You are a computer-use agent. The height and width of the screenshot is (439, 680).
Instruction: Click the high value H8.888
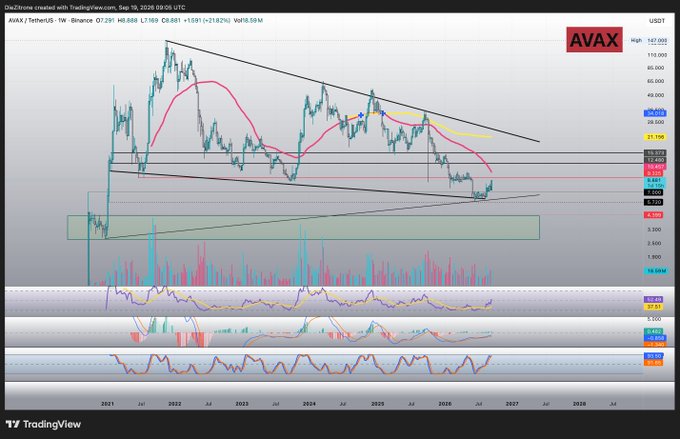coord(128,20)
